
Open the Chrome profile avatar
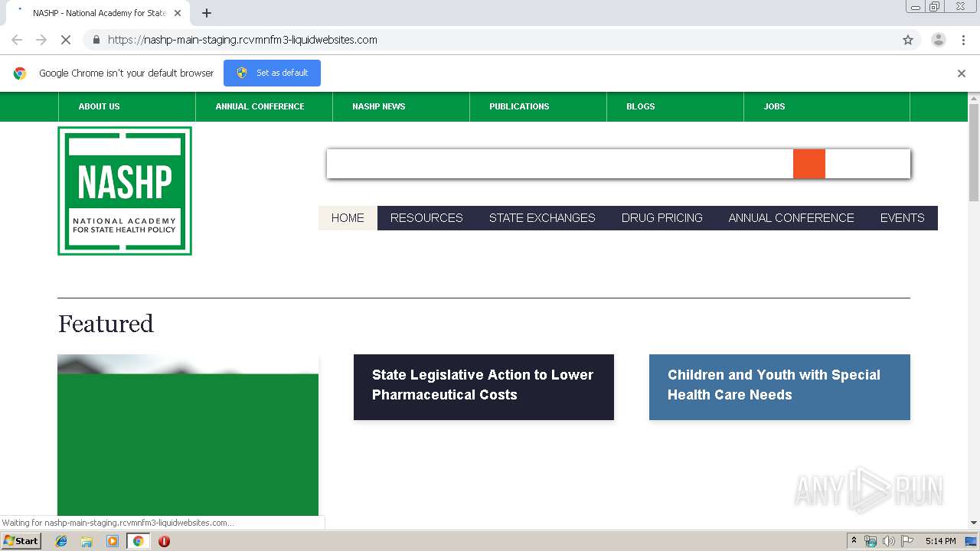pos(938,40)
